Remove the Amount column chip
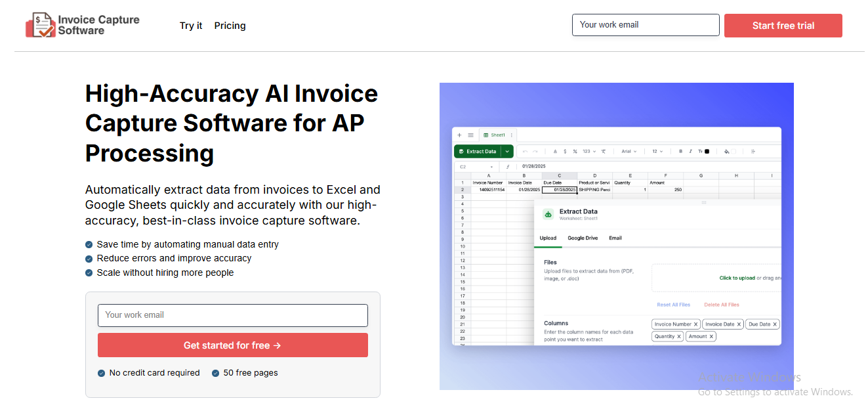The width and height of the screenshot is (868, 413). click(711, 336)
